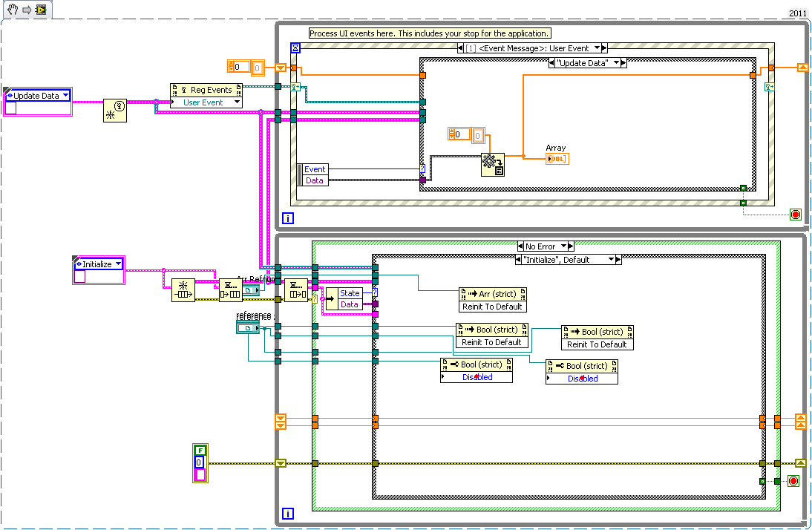Click the Data element of the unbundle node
Screen dimensions: 812x530
350,304
